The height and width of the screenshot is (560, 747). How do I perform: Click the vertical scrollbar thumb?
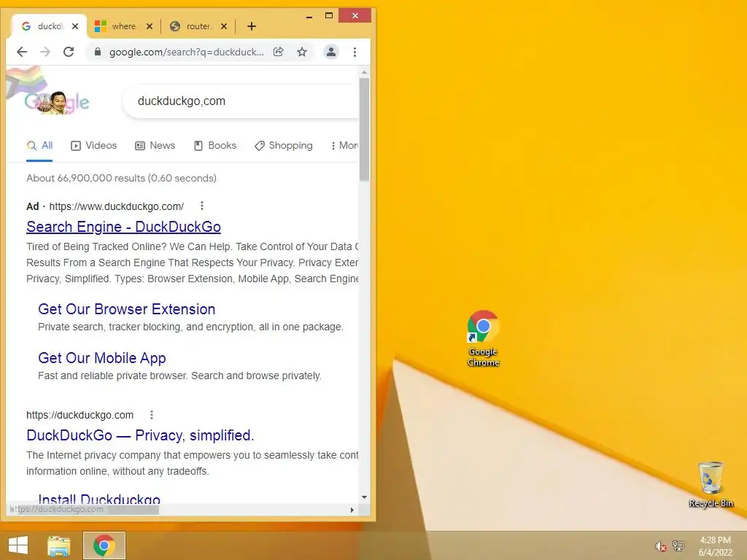coord(365,129)
